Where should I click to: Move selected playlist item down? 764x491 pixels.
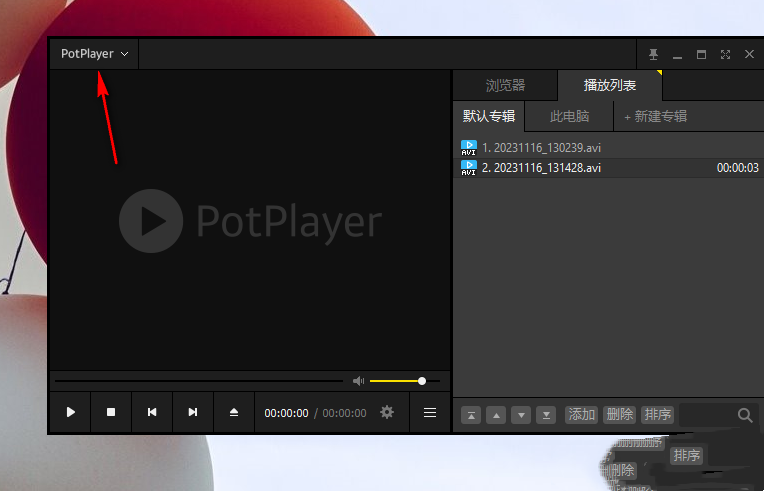coord(521,415)
